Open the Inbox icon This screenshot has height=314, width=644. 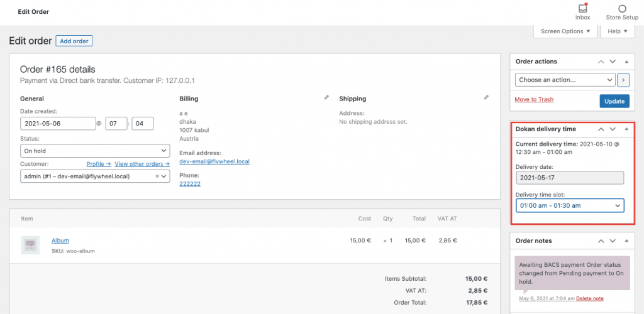(x=582, y=9)
